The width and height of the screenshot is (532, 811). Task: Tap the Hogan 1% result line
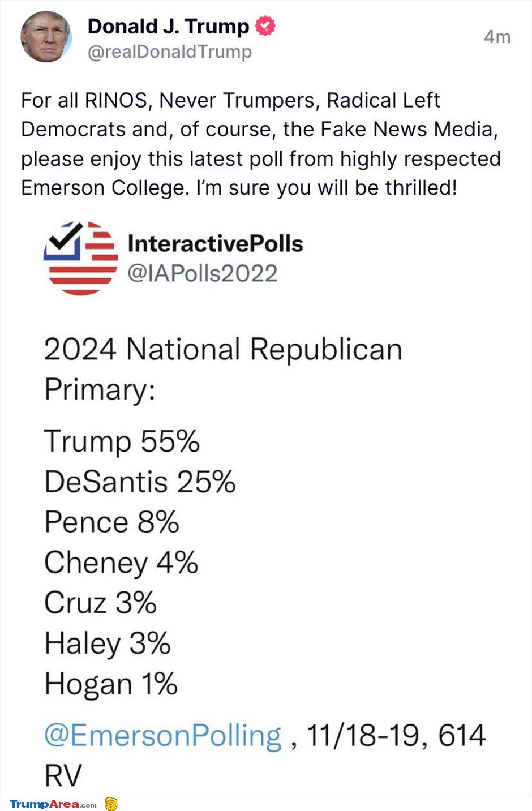[111, 684]
